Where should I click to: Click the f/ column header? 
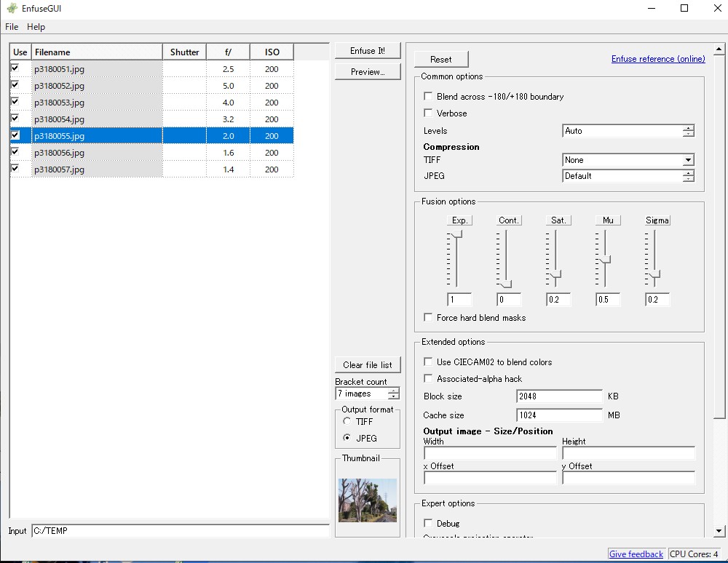point(228,52)
